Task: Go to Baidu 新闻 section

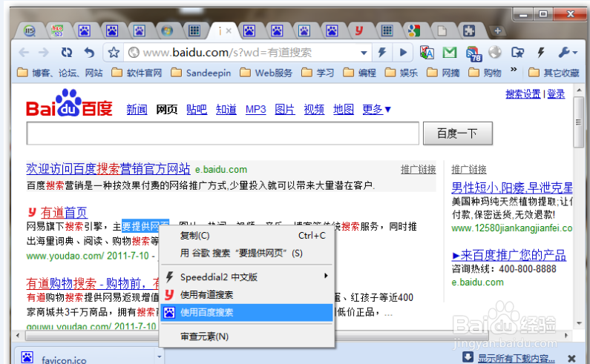Action: [137, 110]
